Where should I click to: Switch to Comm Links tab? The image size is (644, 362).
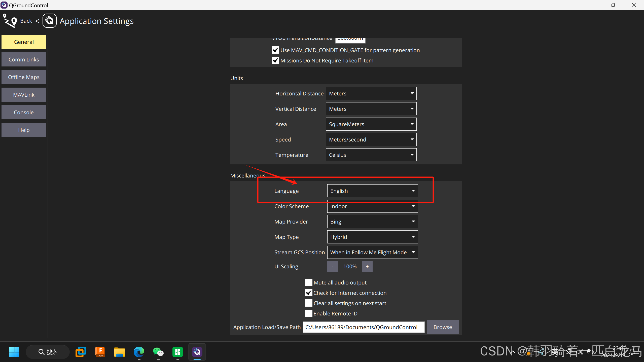pyautogui.click(x=24, y=59)
